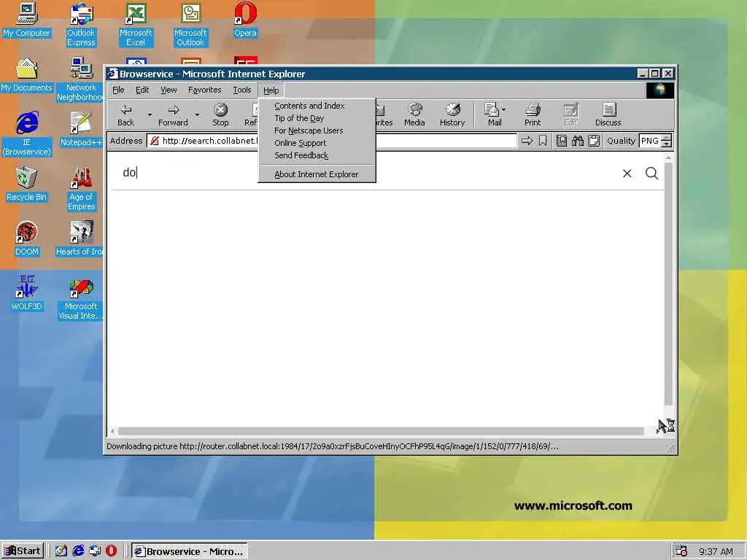Select Recycle Bin desktop icon

point(27,184)
